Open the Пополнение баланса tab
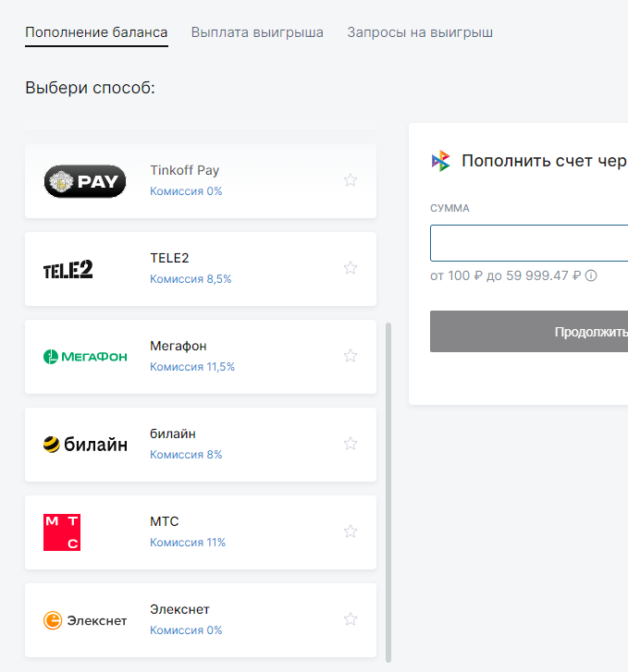Viewport: 628px width, 672px height. point(96,32)
